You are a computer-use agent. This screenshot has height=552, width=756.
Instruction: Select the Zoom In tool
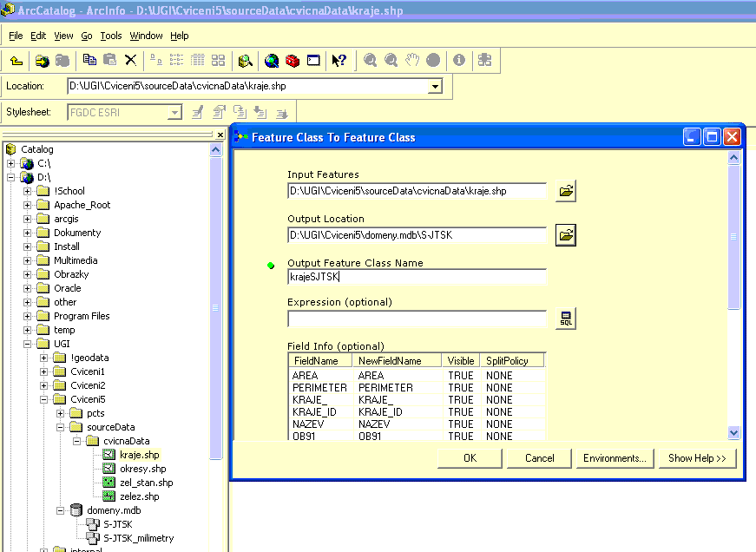pyautogui.click(x=371, y=60)
